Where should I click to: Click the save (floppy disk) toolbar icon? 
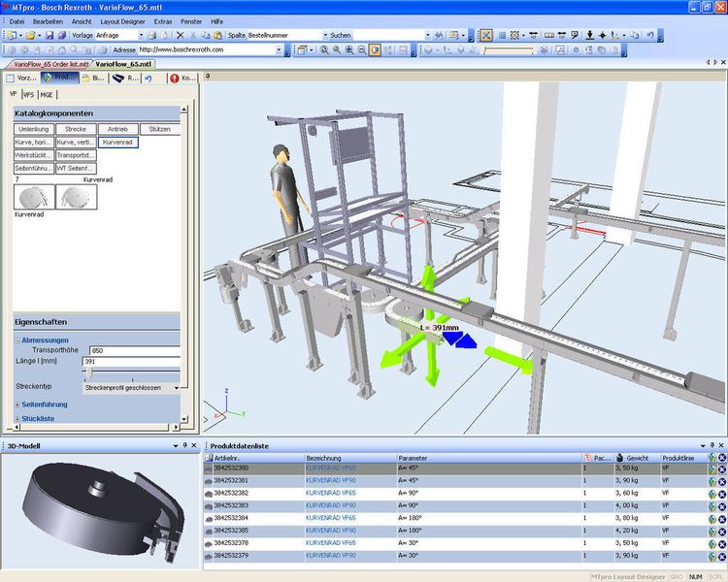tap(50, 35)
